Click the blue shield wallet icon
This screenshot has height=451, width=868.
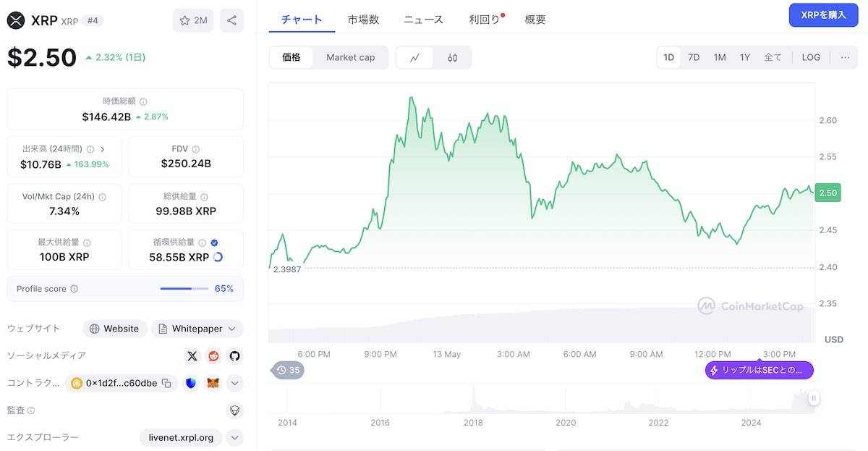(191, 383)
